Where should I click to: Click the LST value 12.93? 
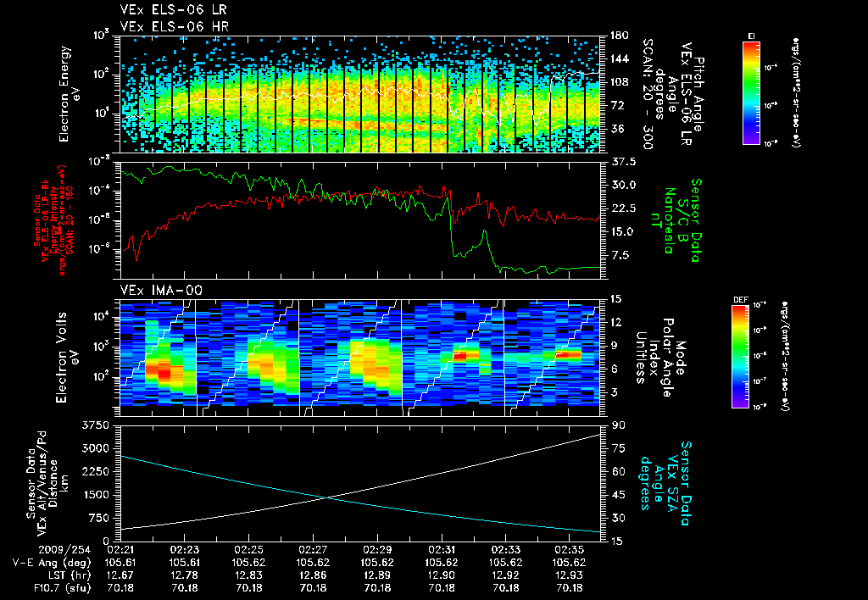tap(570, 575)
